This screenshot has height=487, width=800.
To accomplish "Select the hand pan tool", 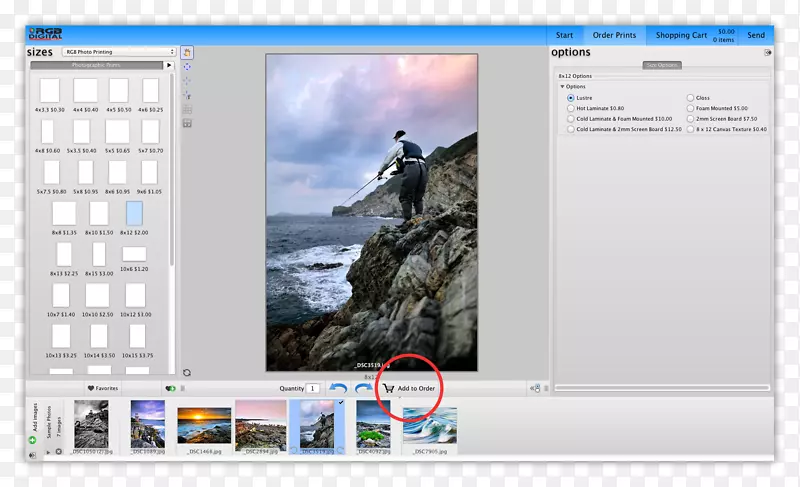I will (187, 52).
